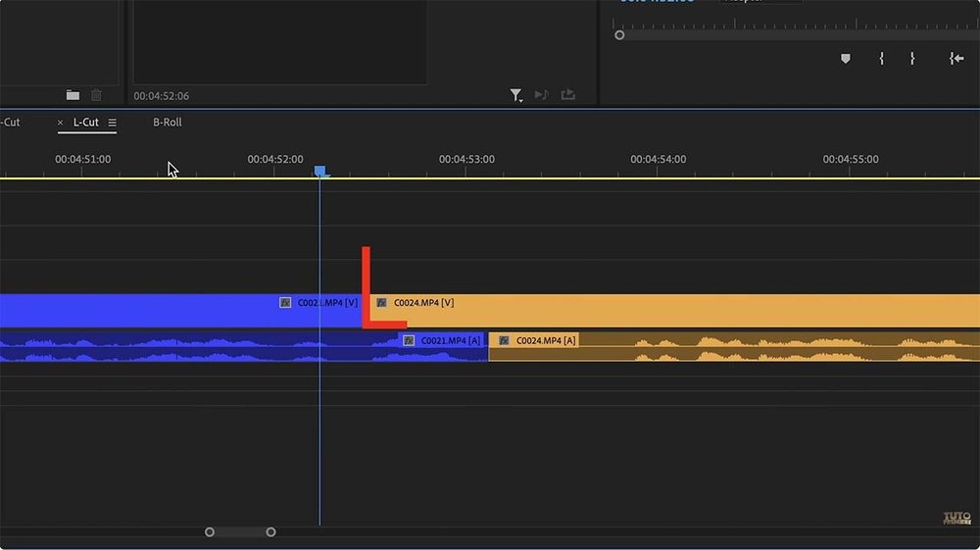
Task: Select the blue C0021.MP4 [A] audio clip
Action: [x=244, y=346]
